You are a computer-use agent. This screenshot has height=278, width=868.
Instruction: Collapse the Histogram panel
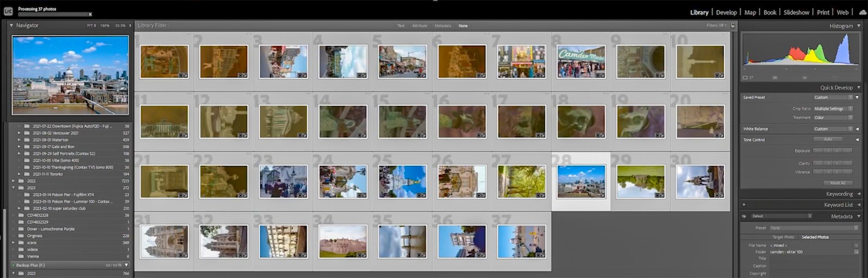pos(859,26)
